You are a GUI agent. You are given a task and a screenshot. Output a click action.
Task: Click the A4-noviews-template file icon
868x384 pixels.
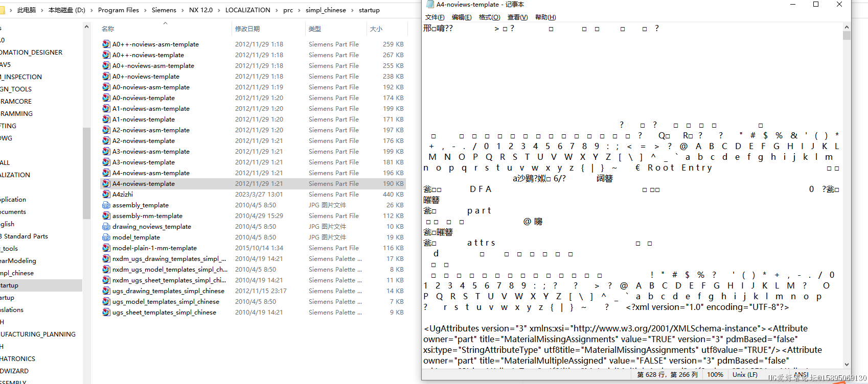(x=106, y=183)
